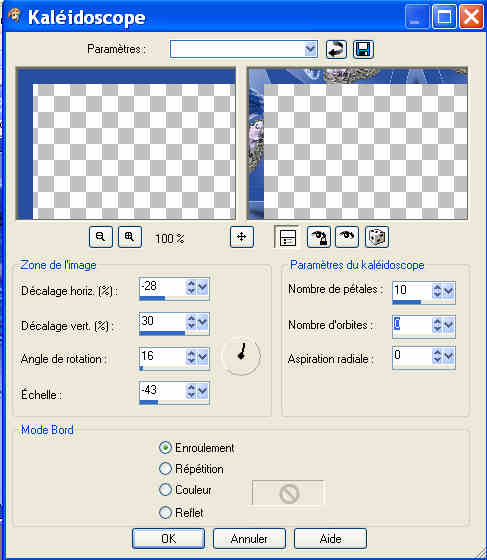Choose the Reflet edge mode option
Screen dimensions: 487x560
tap(165, 512)
